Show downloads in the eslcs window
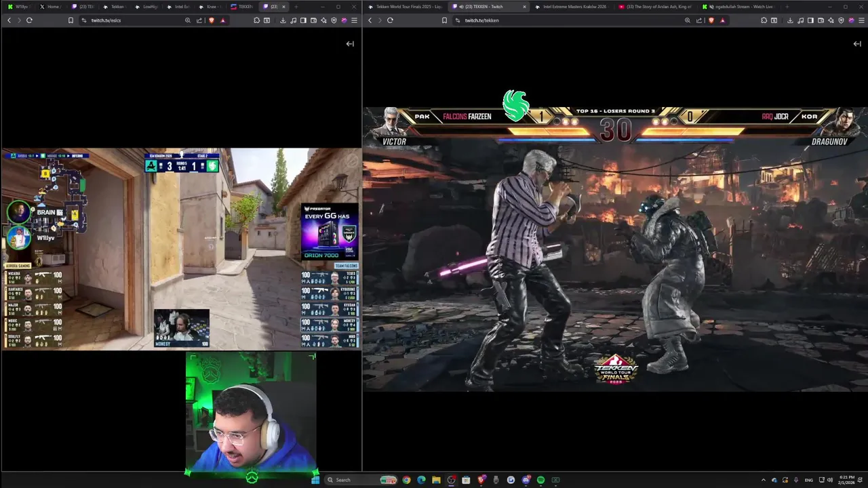 [x=283, y=20]
